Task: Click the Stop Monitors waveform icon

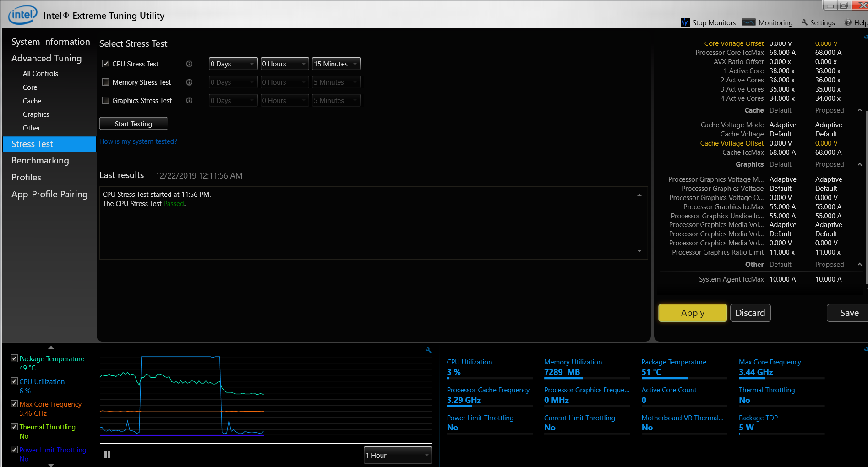Action: (685, 22)
